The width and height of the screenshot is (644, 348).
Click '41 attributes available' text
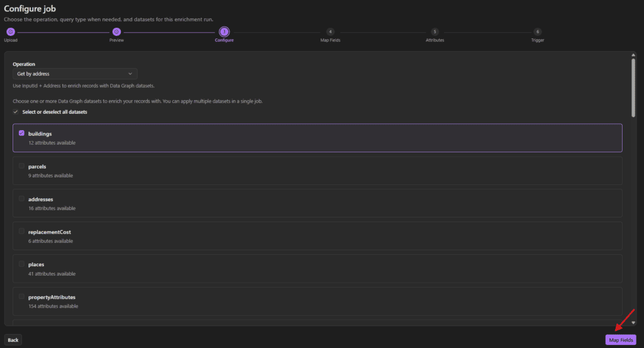click(x=52, y=274)
